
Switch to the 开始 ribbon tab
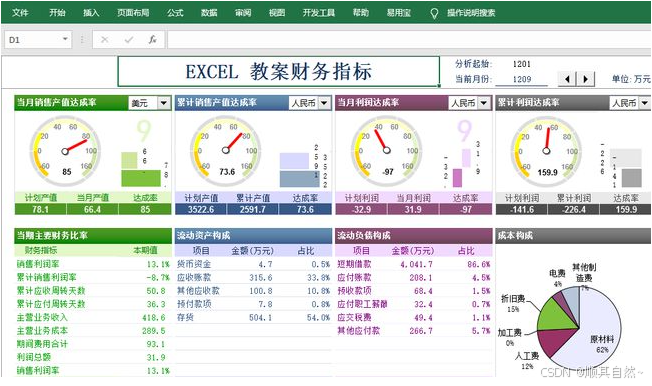point(57,12)
